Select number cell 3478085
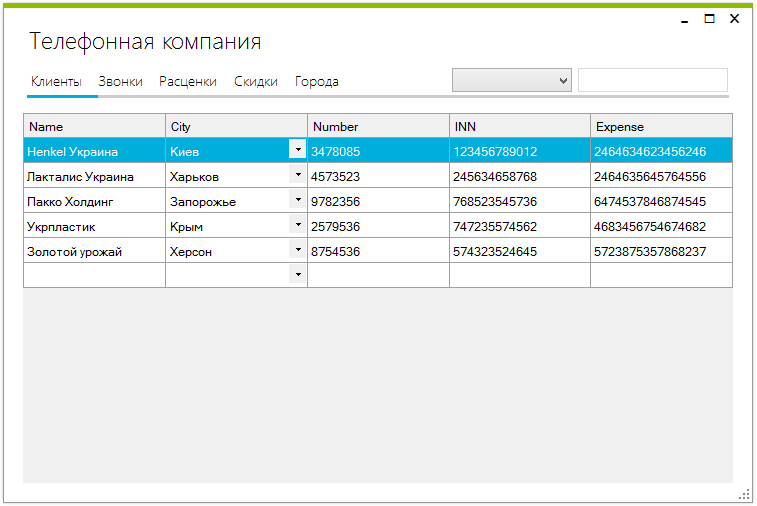The height and width of the screenshot is (506, 757). click(378, 151)
